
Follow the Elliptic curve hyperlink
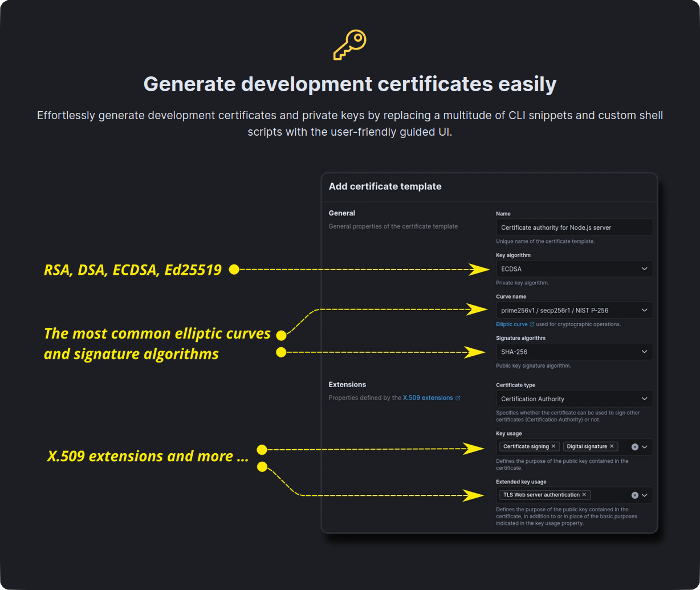[511, 324]
